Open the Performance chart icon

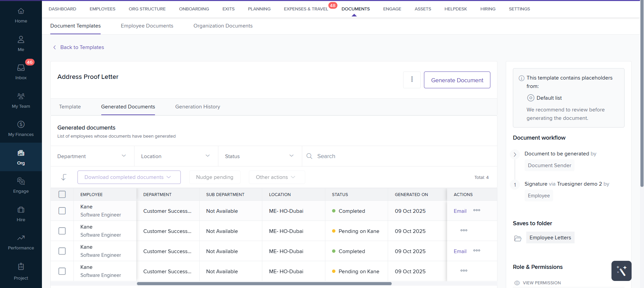[21, 238]
